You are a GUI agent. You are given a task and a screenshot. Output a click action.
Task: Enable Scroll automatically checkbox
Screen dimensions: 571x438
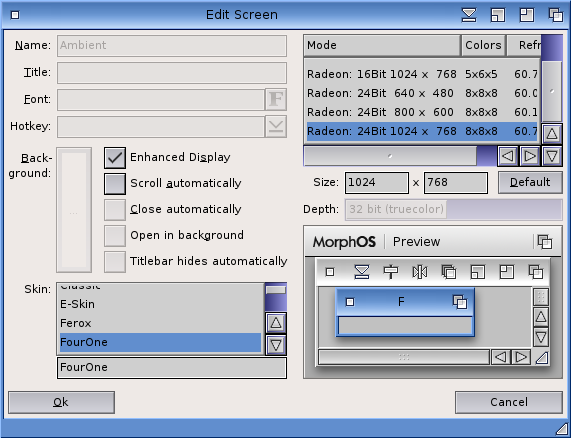115,184
